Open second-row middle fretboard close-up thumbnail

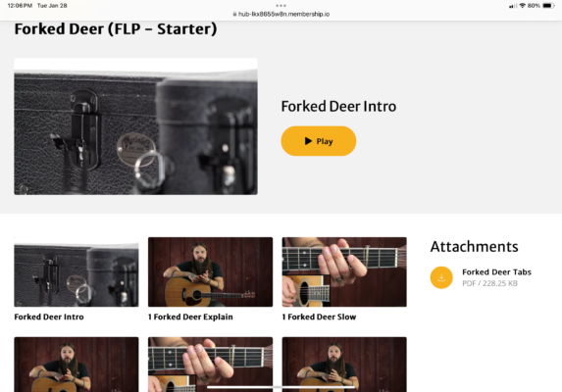[211, 365]
